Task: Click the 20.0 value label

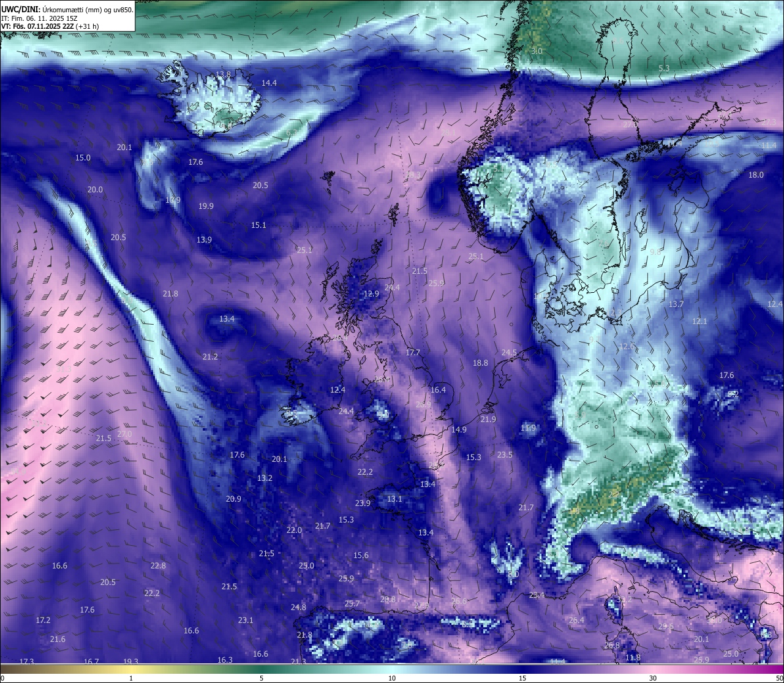Action: click(x=95, y=189)
